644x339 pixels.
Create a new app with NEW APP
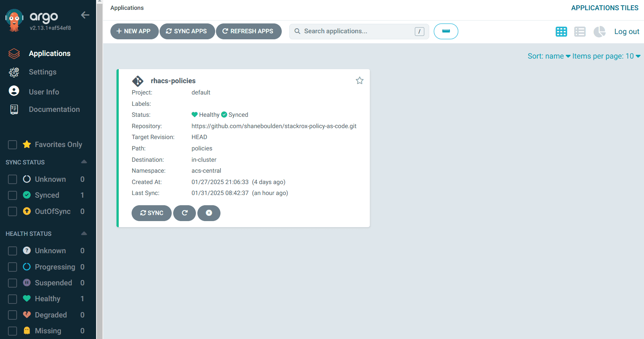click(134, 31)
